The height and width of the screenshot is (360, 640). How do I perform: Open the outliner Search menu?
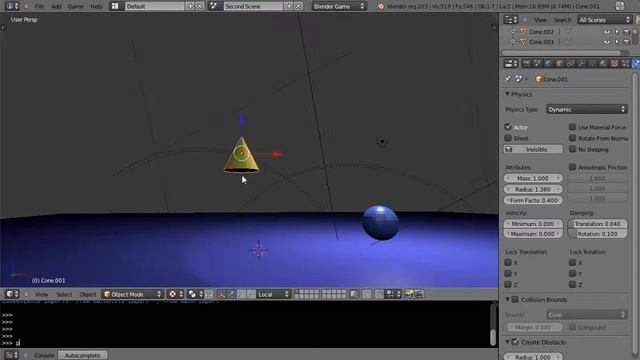coord(562,20)
